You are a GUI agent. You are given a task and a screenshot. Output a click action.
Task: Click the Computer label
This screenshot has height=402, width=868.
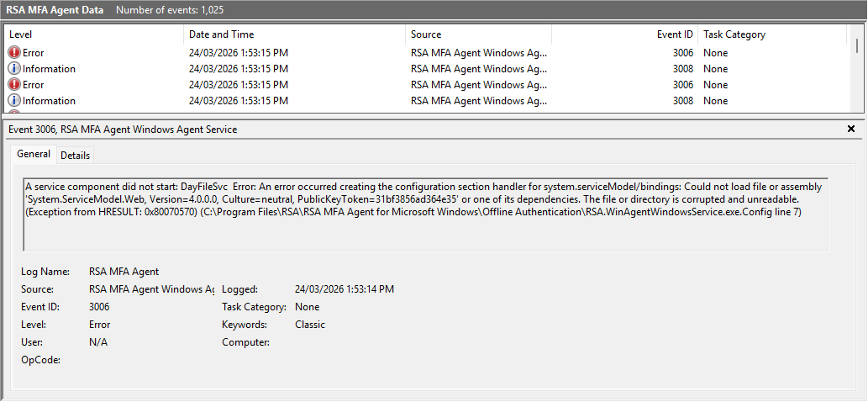[246, 343]
